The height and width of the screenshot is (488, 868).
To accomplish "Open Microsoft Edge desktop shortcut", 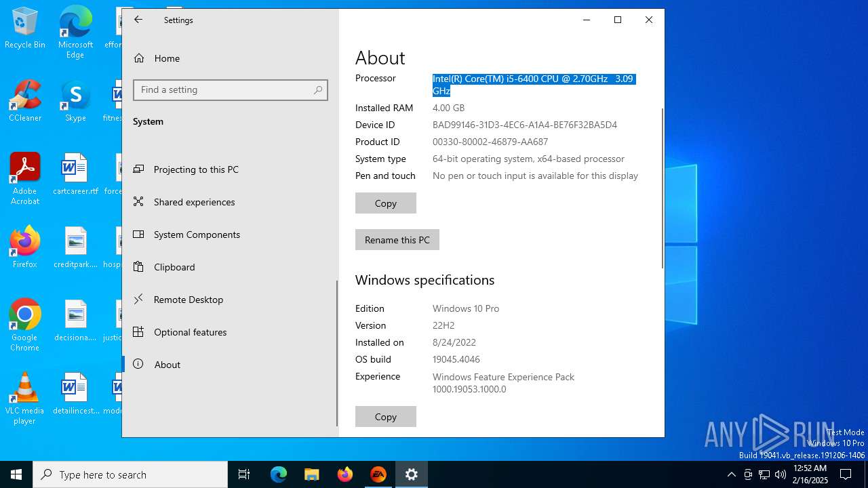I will [x=75, y=33].
